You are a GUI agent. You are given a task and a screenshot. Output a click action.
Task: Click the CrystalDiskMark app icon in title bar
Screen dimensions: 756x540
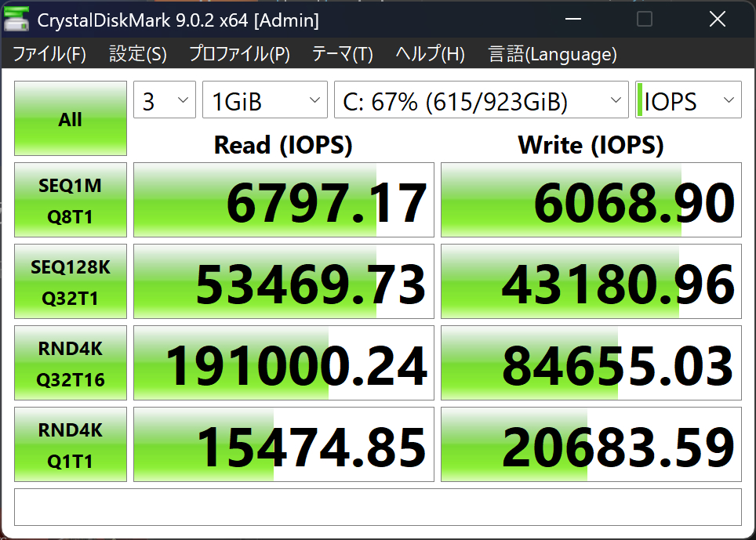16,20
